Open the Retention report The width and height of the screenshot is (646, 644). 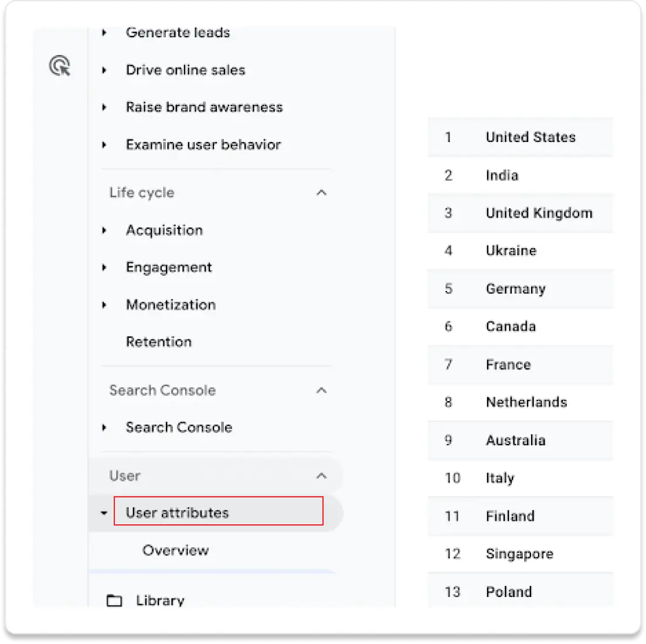pyautogui.click(x=158, y=342)
